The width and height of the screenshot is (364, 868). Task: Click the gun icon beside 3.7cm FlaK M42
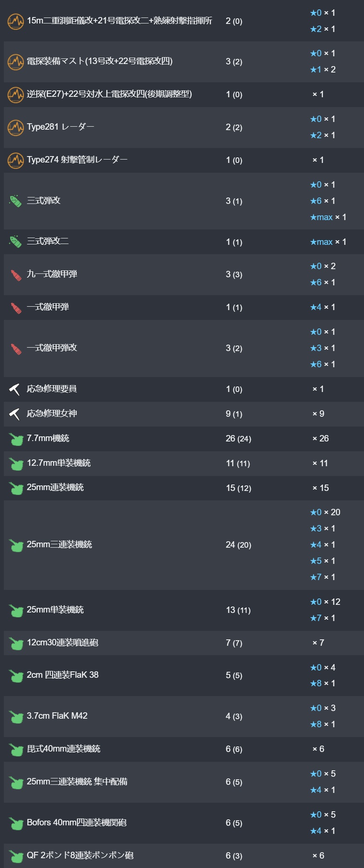tap(16, 717)
